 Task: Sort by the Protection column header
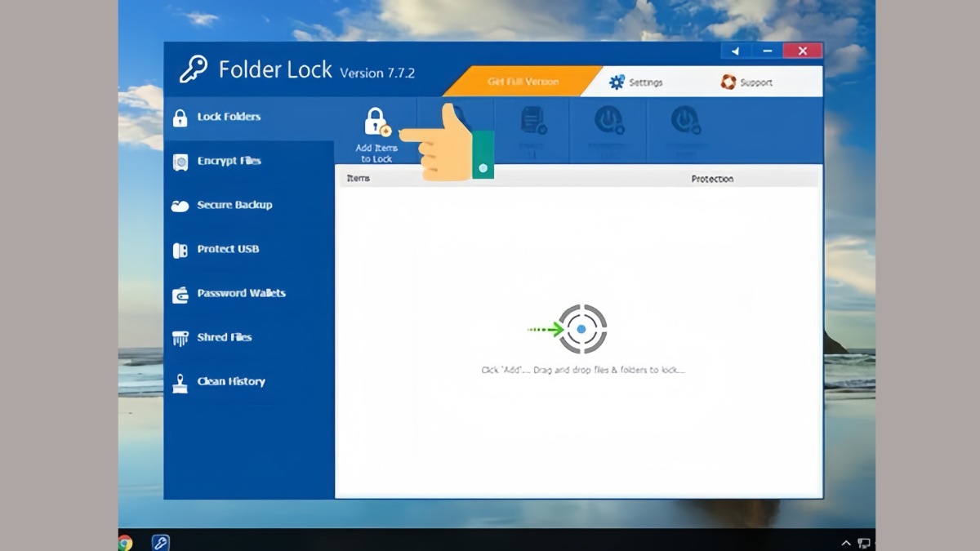pos(712,179)
